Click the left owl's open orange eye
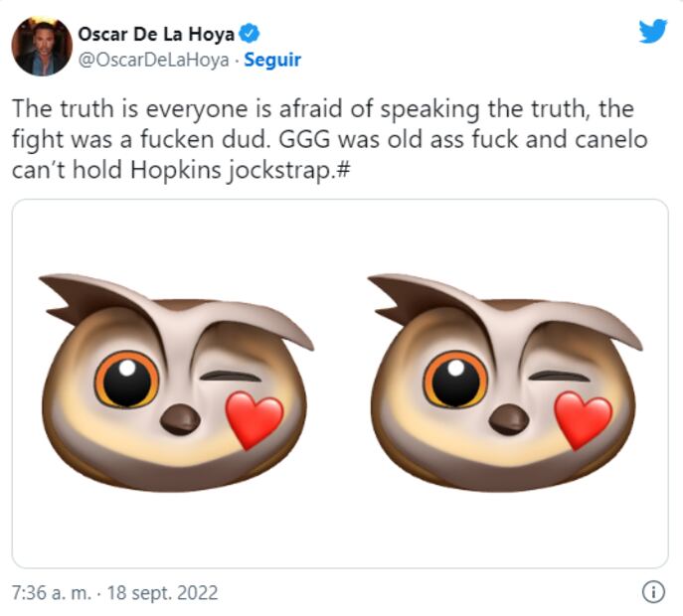The width and height of the screenshot is (683, 616). coord(127,379)
